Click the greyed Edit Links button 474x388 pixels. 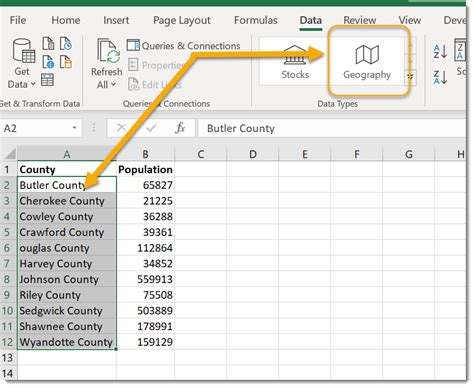coord(155,85)
